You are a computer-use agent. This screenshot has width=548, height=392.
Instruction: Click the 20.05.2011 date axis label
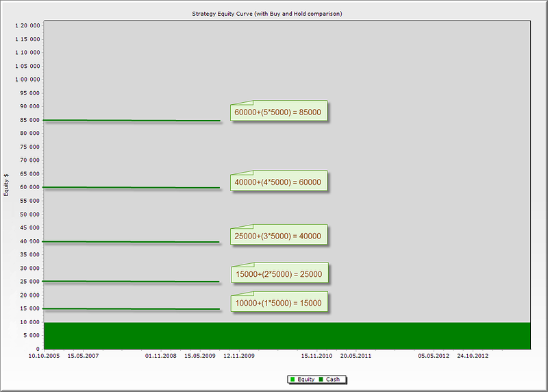(x=356, y=356)
